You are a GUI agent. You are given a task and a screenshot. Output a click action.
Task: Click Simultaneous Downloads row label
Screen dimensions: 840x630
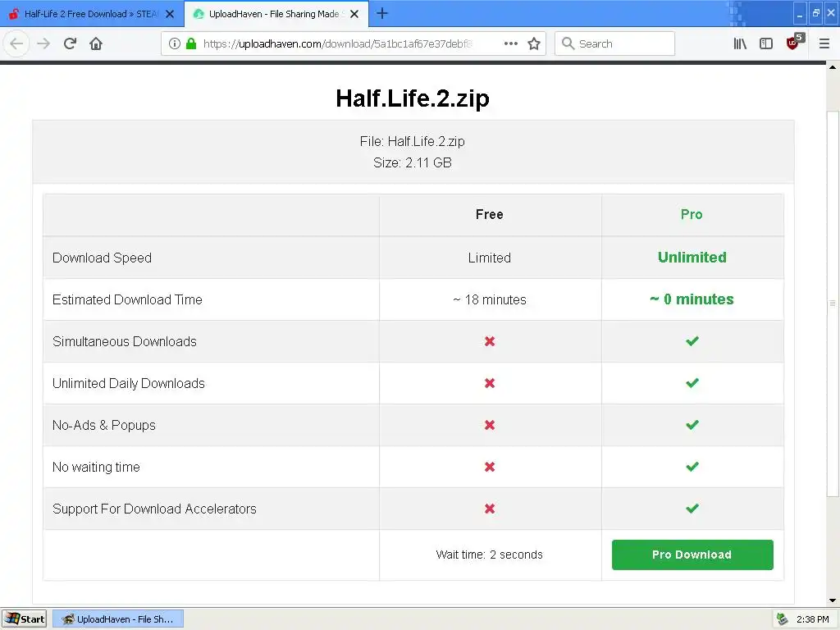coord(125,341)
